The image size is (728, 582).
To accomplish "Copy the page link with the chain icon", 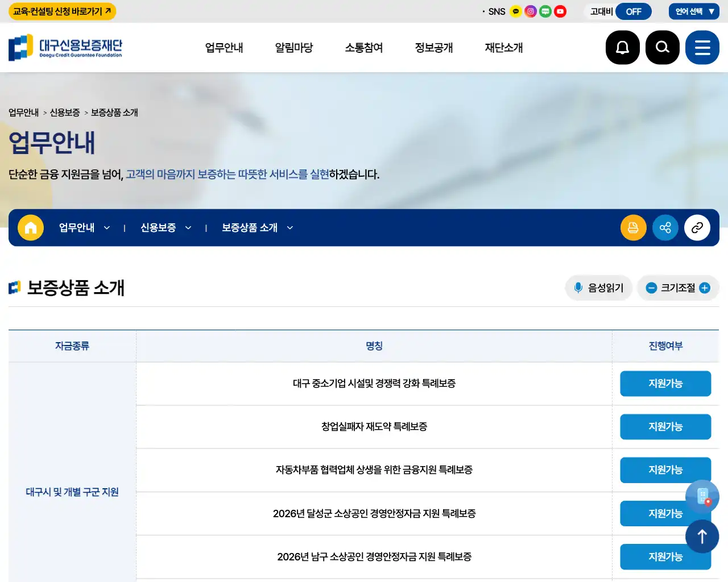I will [x=697, y=228].
